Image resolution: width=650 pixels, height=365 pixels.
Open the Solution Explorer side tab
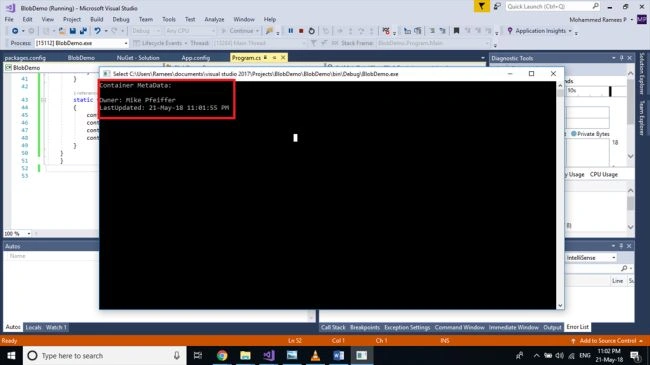click(642, 73)
